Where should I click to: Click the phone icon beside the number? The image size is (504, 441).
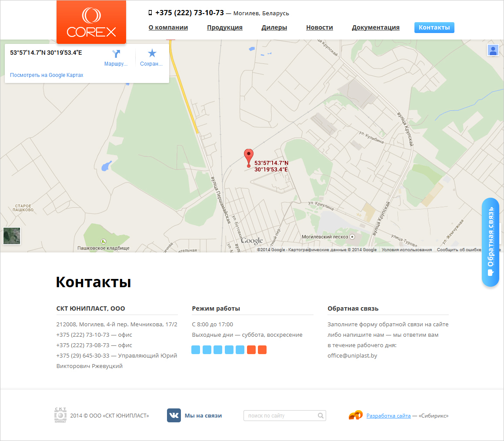150,13
